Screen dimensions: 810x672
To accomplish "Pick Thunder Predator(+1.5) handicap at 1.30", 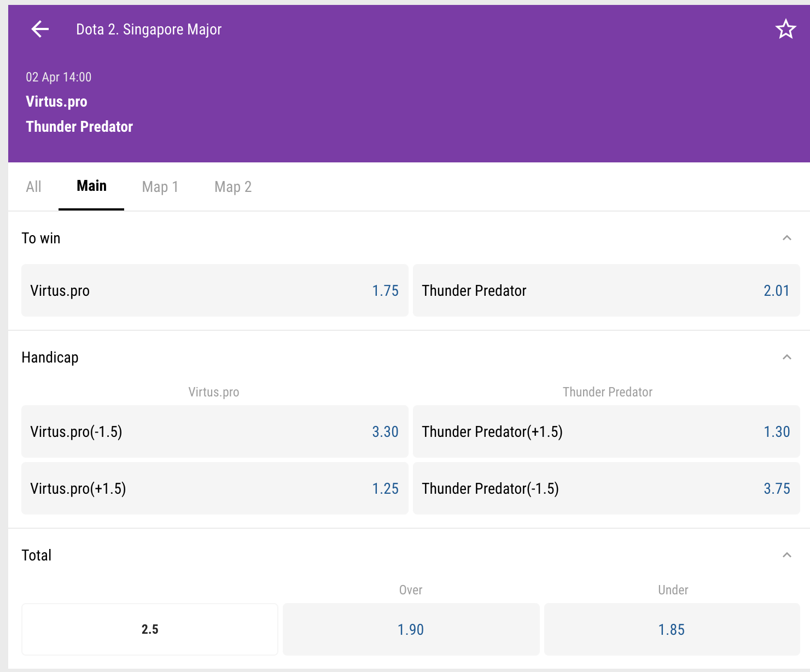I will tap(607, 431).
